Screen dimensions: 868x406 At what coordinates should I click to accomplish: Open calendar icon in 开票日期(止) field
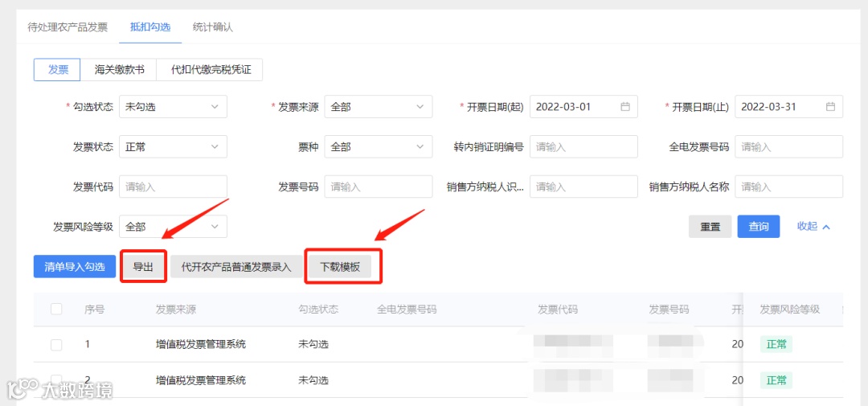830,107
